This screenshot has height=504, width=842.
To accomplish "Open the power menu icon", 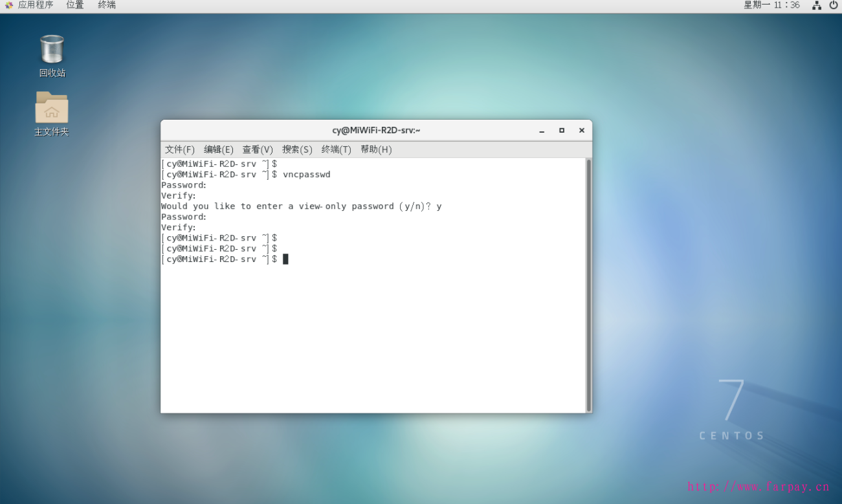I will tap(833, 5).
